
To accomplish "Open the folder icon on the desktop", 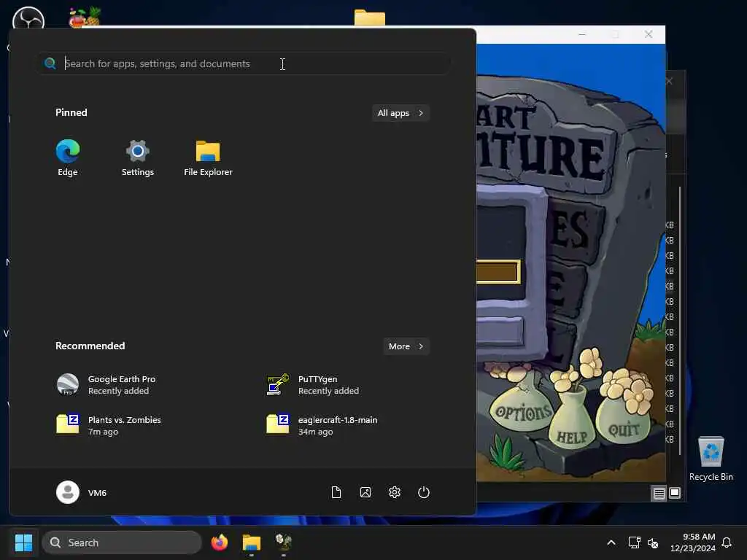I will [370, 17].
